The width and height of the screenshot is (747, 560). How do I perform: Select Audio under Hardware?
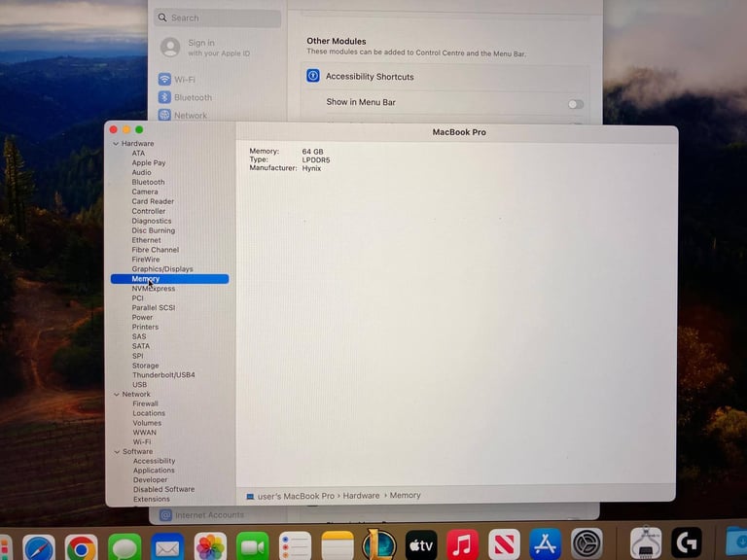coord(141,172)
